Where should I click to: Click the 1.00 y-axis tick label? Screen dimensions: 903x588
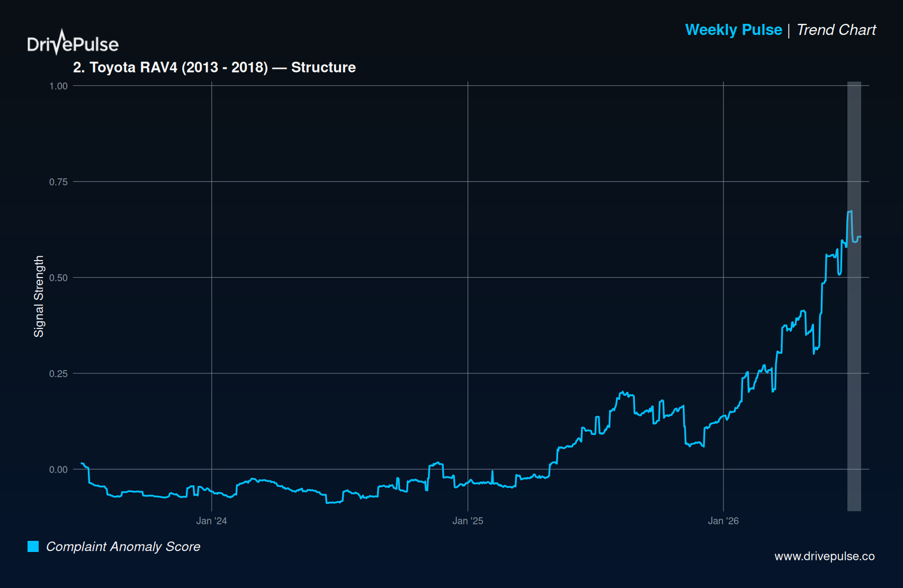[58, 86]
